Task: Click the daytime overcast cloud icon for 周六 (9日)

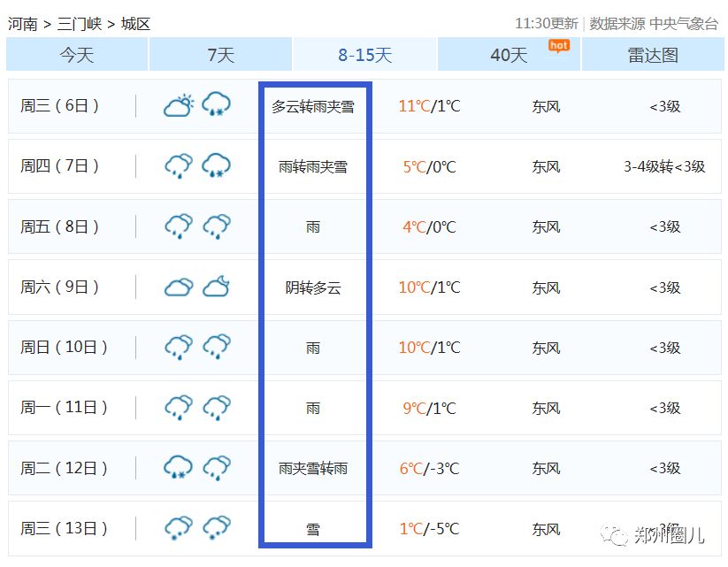Action: coord(179,287)
